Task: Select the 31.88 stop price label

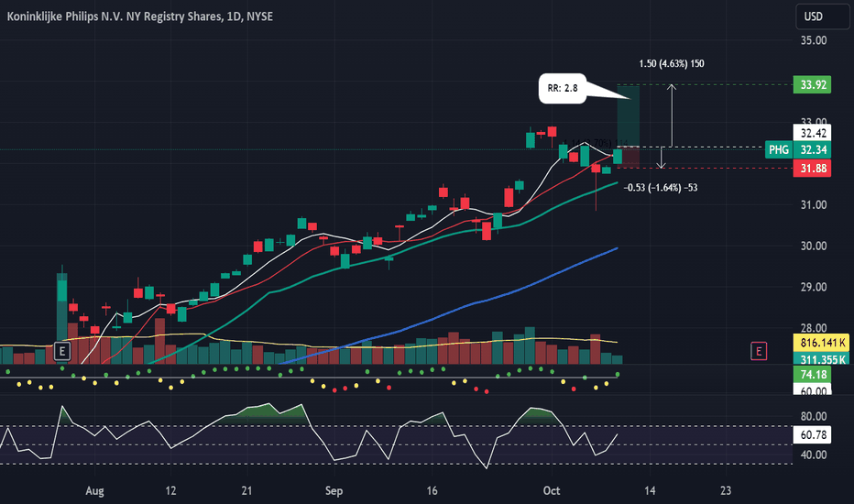Action: pyautogui.click(x=812, y=169)
